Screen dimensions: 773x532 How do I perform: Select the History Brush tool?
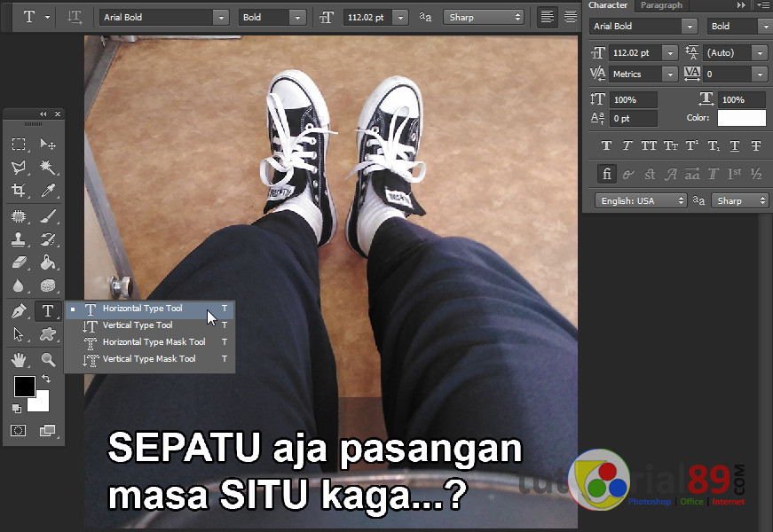pyautogui.click(x=47, y=239)
